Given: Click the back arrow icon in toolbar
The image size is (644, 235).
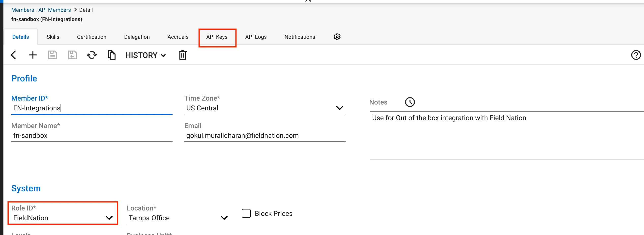Looking at the screenshot, I should [14, 55].
